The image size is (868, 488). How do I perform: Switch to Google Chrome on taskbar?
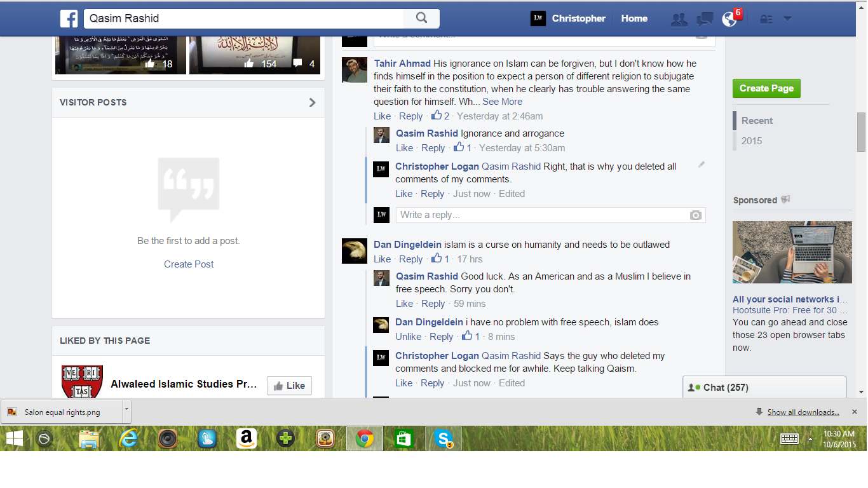pos(364,438)
